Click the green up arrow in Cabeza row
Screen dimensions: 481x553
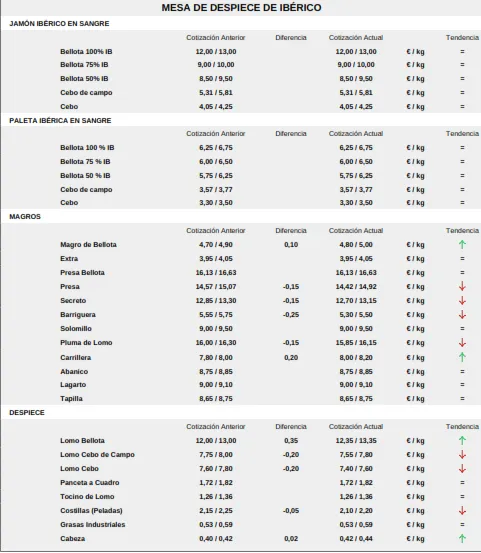[x=462, y=539]
